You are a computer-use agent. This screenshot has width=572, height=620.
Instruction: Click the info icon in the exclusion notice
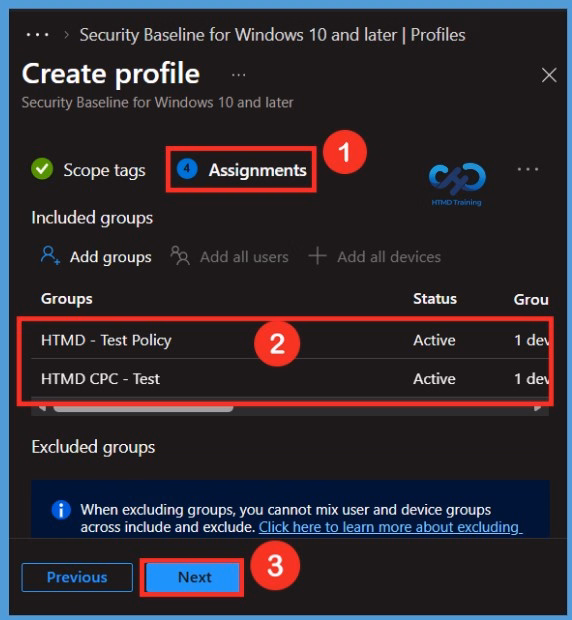(61, 510)
